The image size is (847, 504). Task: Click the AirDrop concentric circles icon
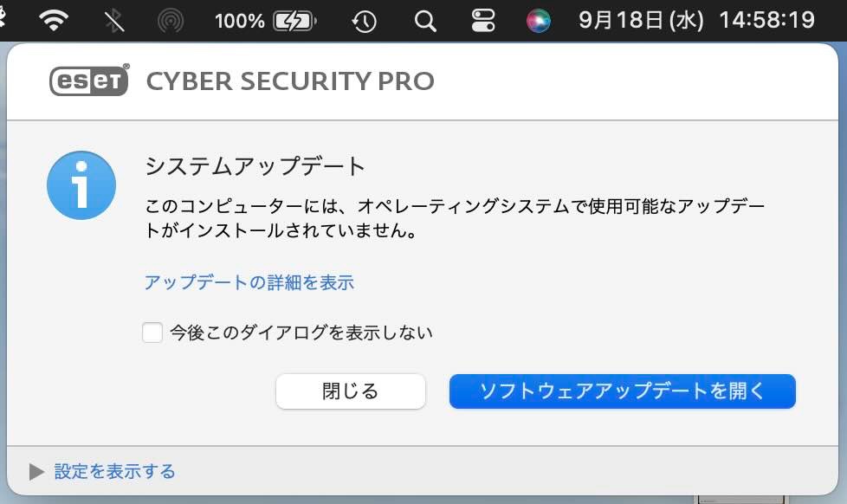pyautogui.click(x=171, y=20)
